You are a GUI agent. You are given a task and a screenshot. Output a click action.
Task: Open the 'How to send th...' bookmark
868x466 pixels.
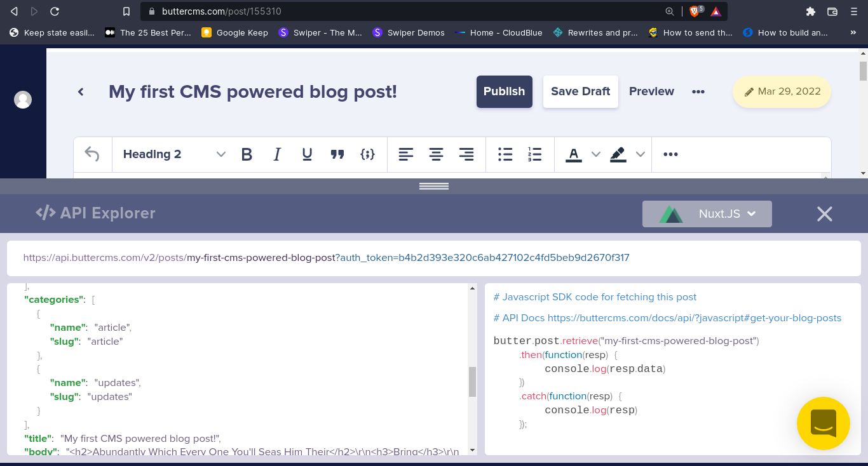point(691,32)
